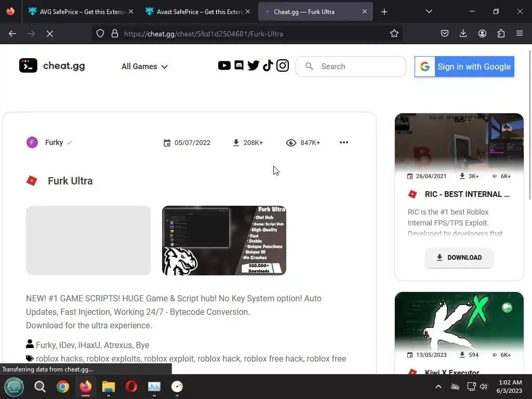The height and width of the screenshot is (399, 532).
Task: Open taskbar search magnifier
Action: (x=39, y=387)
